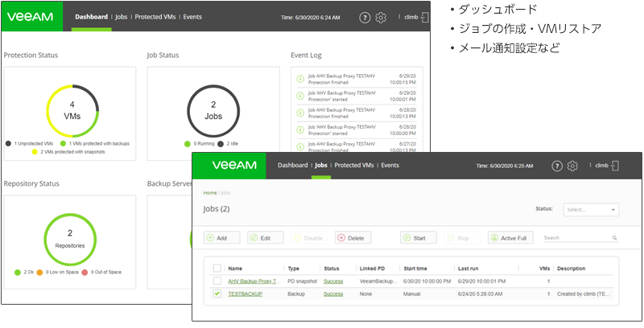Click 6/24/20 5:28:03 AM last run cell
644x328 pixels.
click(480, 294)
